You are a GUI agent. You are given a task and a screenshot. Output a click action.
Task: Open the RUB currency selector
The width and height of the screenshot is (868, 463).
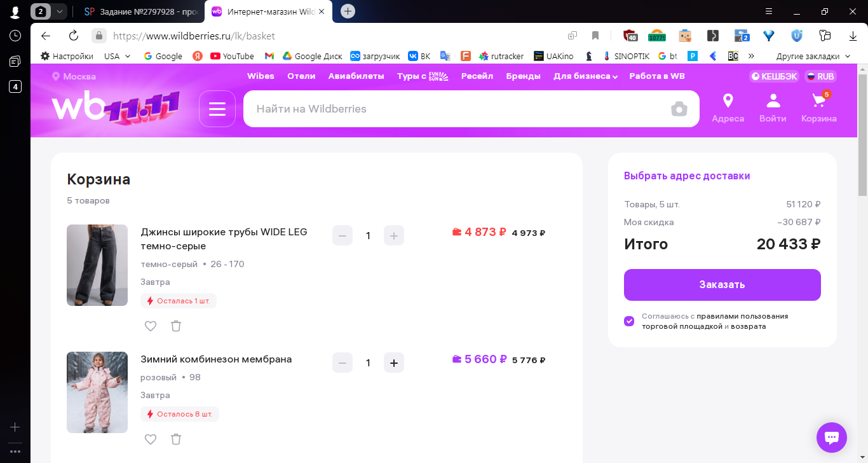tap(820, 76)
